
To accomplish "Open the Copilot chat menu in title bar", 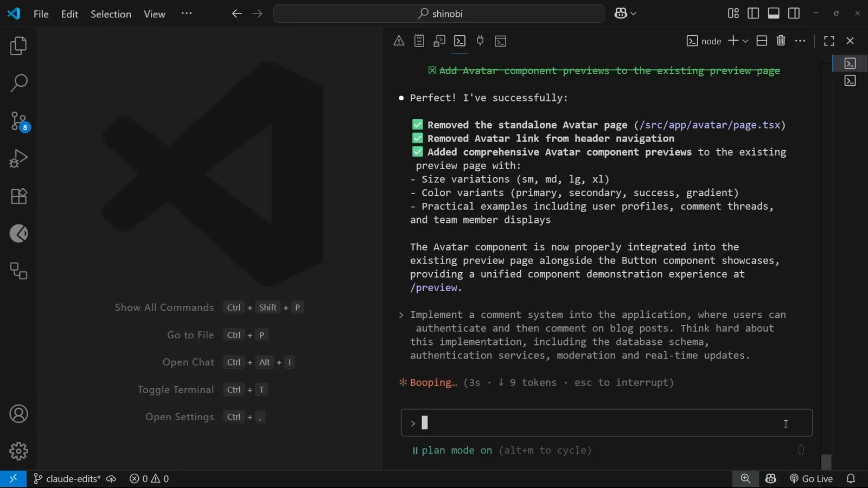I will [626, 14].
